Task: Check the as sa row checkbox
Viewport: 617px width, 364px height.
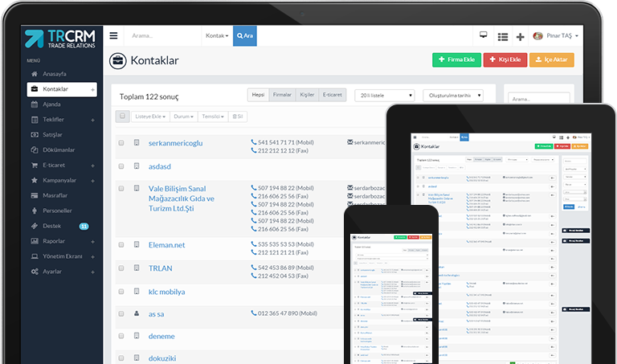Action: point(121,313)
